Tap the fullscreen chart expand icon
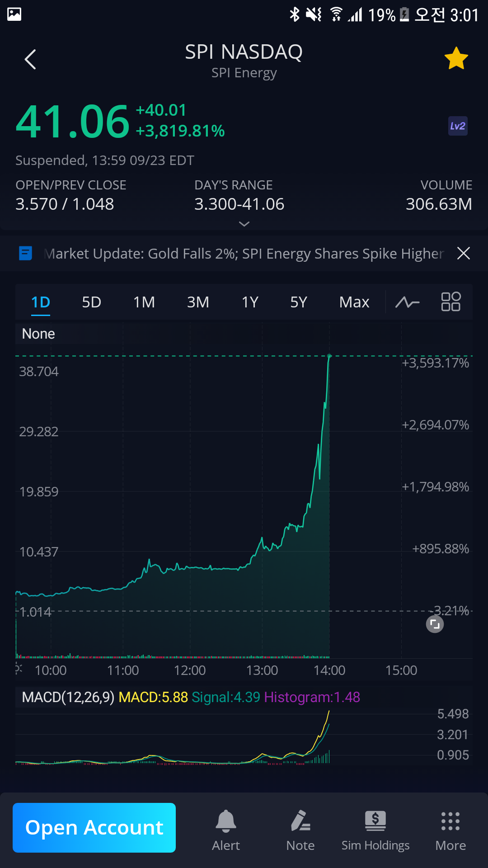 435,624
